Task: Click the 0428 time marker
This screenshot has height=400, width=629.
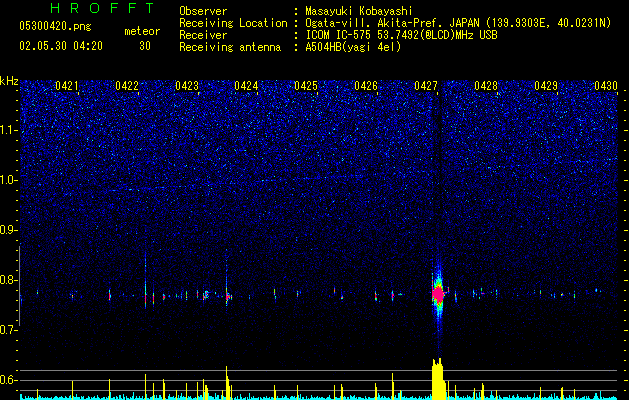Action: [486, 86]
